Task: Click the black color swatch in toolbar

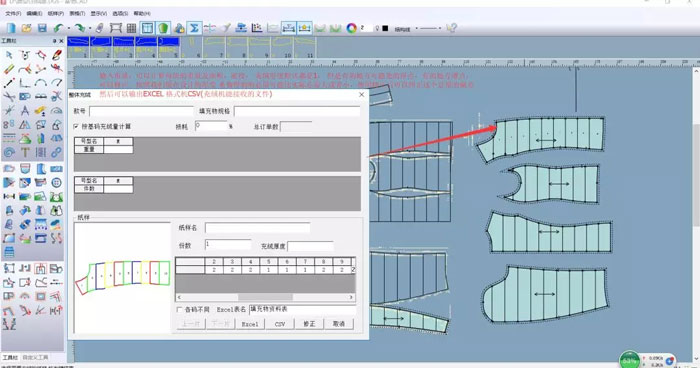Action: click(x=385, y=28)
